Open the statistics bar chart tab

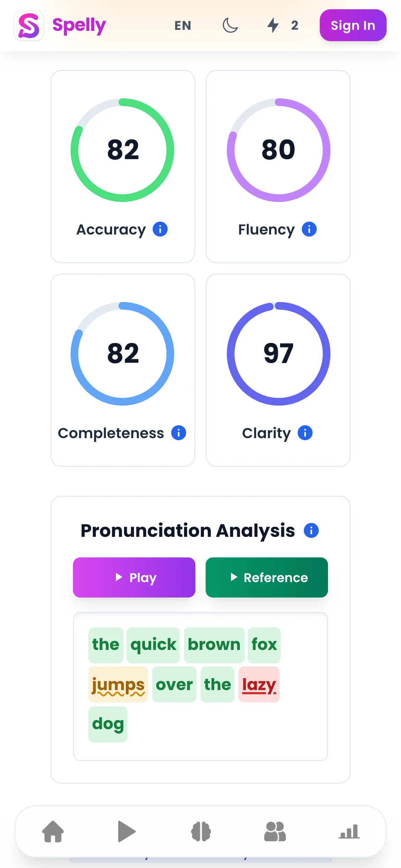click(x=349, y=831)
